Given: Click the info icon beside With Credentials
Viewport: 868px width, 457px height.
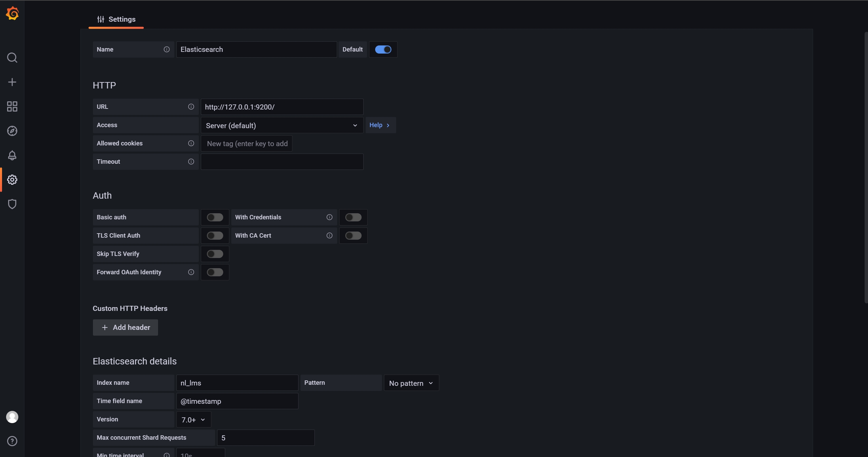Looking at the screenshot, I should point(329,217).
